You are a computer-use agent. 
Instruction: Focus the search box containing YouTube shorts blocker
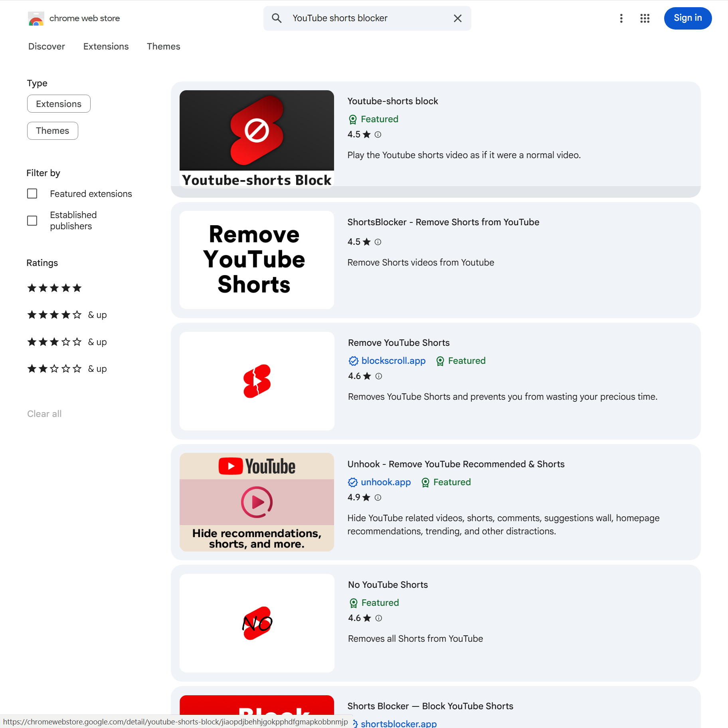[x=367, y=18]
